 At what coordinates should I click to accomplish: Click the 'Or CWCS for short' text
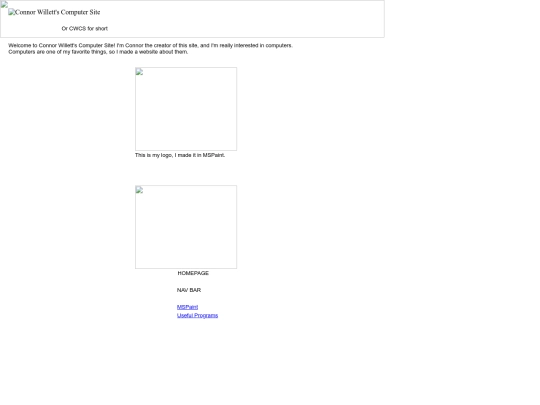tap(85, 29)
